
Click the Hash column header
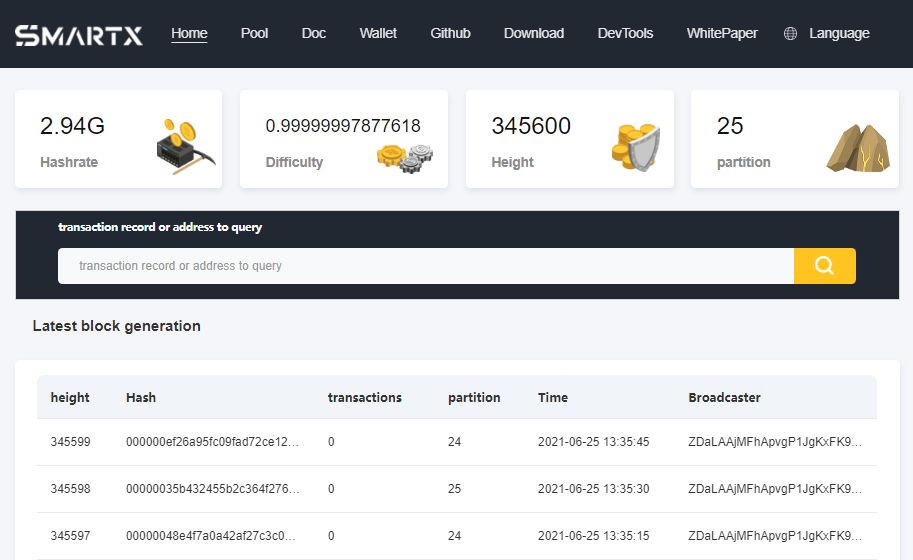pyautogui.click(x=141, y=398)
